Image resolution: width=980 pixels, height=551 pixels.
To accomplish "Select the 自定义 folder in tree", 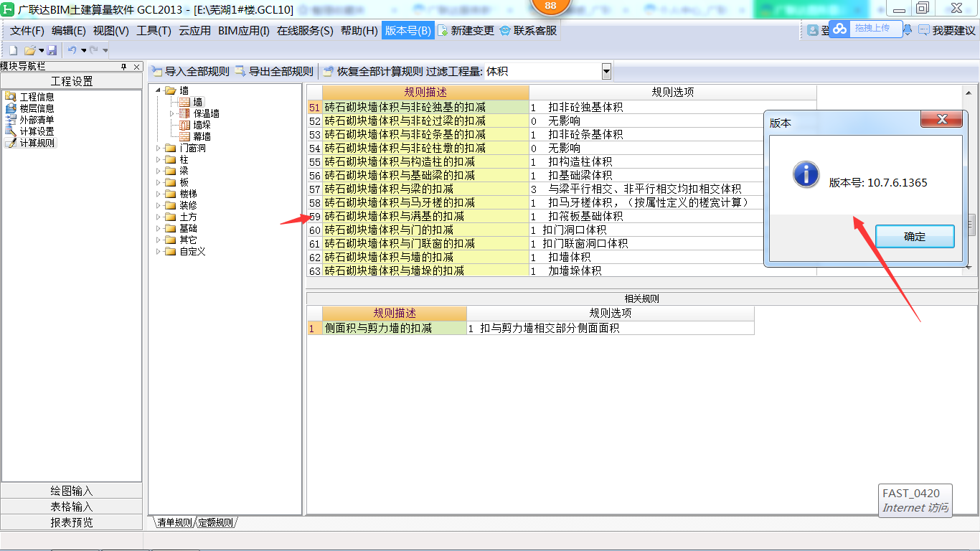I will (x=192, y=252).
